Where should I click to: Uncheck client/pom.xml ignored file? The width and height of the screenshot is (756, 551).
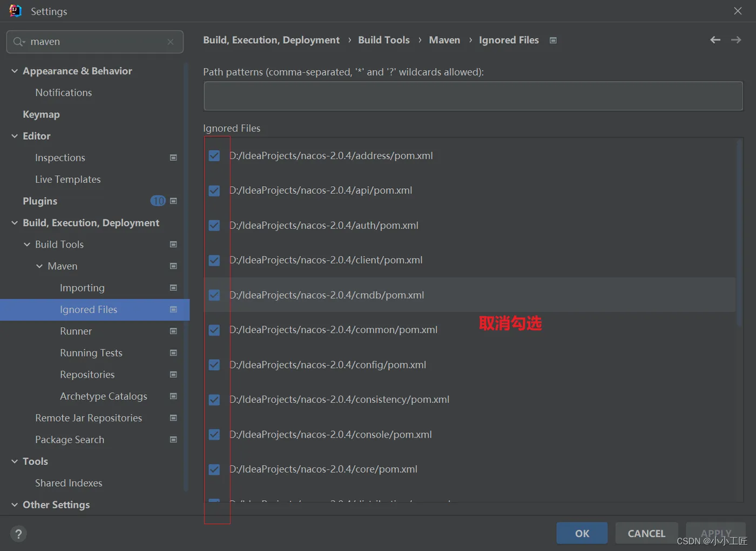click(x=214, y=260)
